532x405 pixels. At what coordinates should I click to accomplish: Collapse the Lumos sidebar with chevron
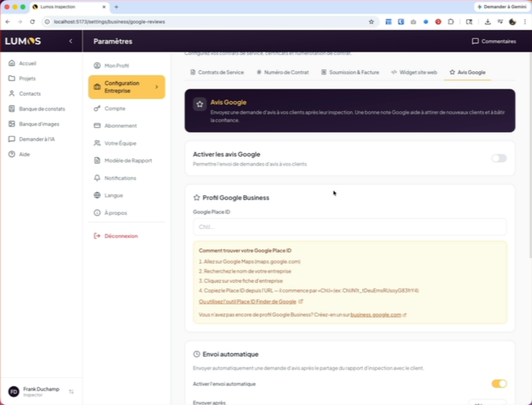click(x=71, y=41)
